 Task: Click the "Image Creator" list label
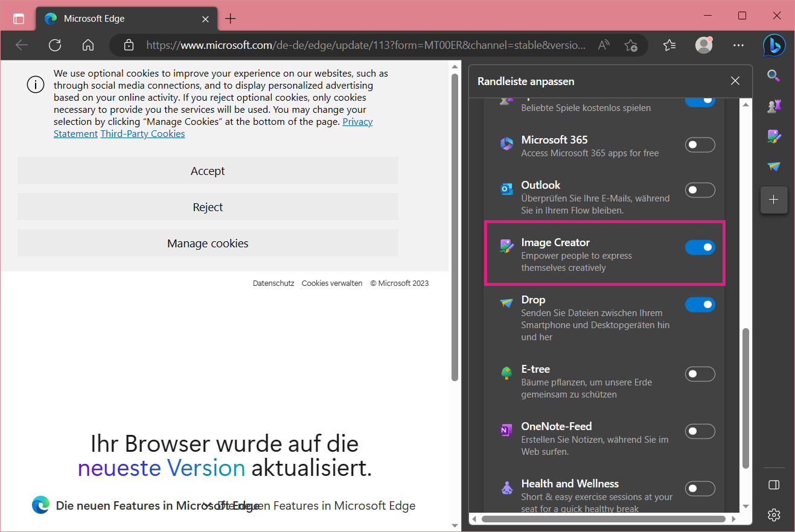[555, 242]
